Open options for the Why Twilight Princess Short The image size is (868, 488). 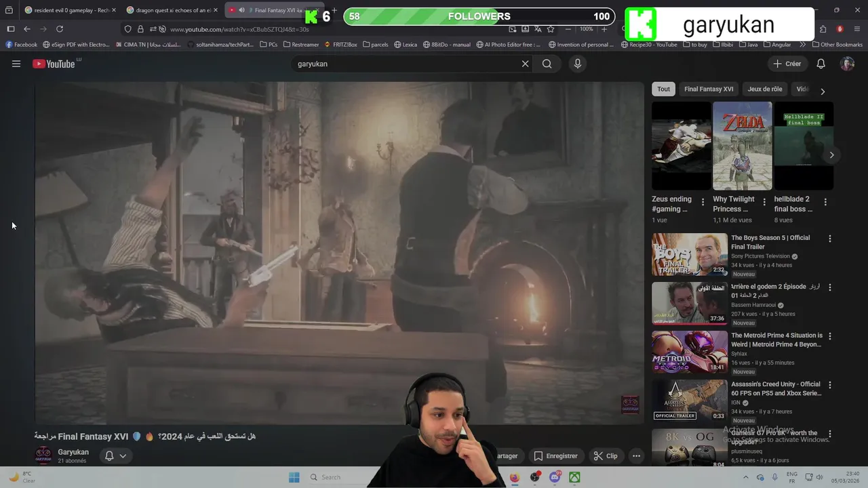764,202
